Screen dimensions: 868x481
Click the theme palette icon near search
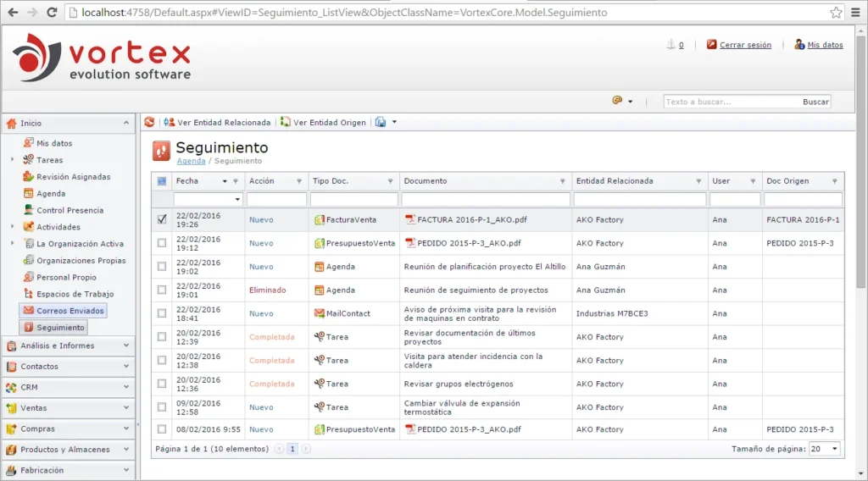[x=617, y=101]
